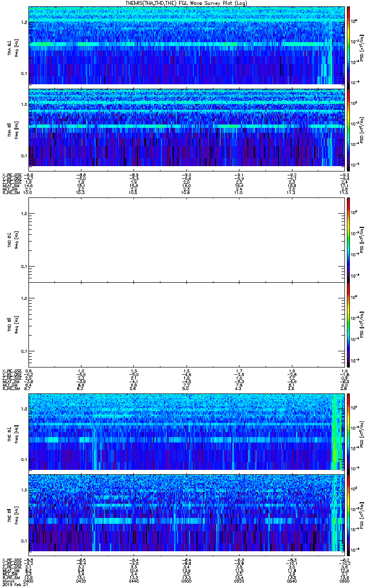The image size is (368, 588).
Task: Click the '1.0' frequency tick on THE B-perp axis
Action: point(24,409)
